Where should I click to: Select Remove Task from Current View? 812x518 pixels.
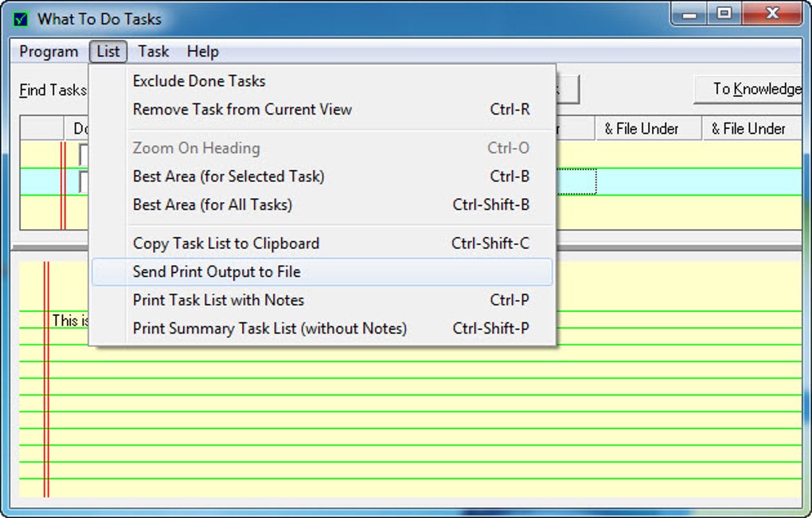point(242,110)
